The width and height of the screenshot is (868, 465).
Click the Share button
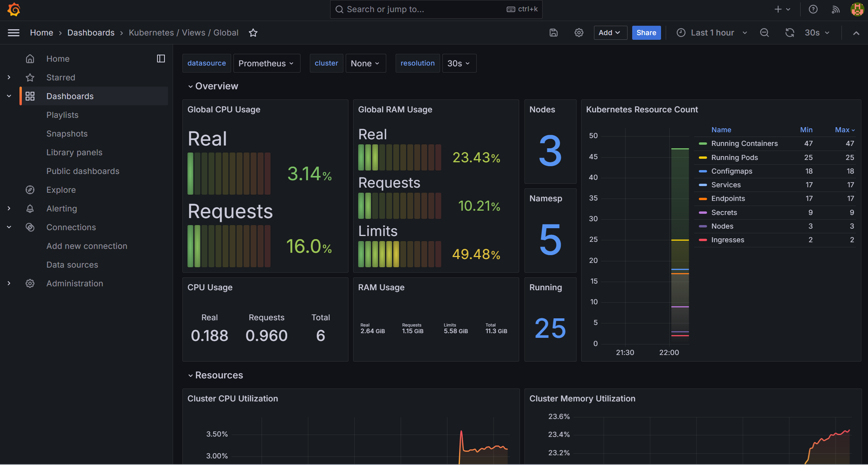(646, 33)
